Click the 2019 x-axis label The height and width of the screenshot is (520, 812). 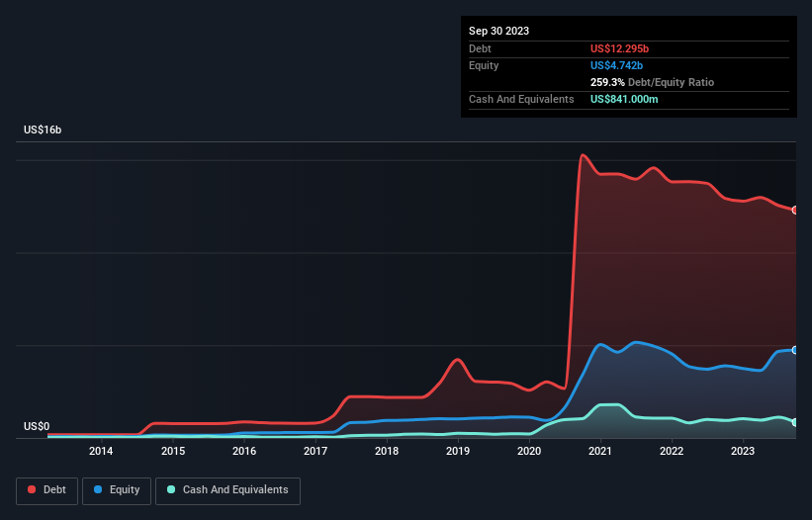tap(458, 451)
